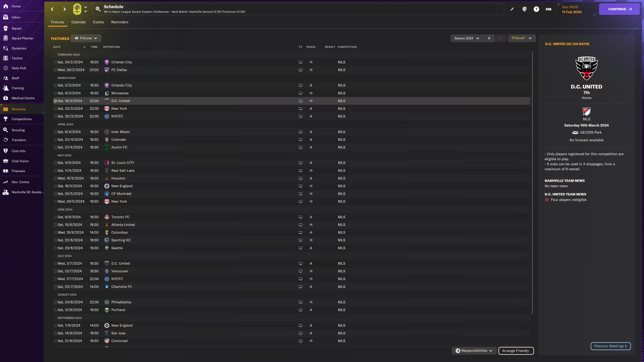644x362 pixels.
Task: Click the globe head icon in toolbar
Action: click(x=524, y=9)
